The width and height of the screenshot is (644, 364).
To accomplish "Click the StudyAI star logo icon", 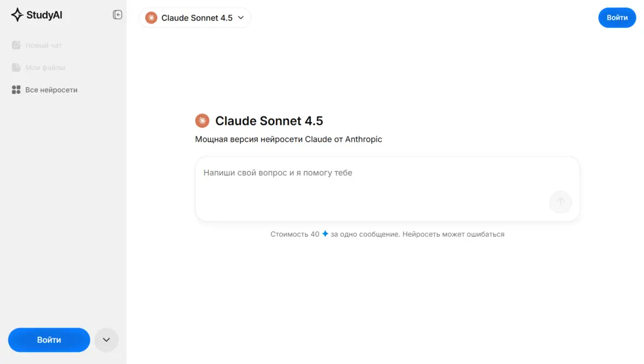I will tap(17, 15).
